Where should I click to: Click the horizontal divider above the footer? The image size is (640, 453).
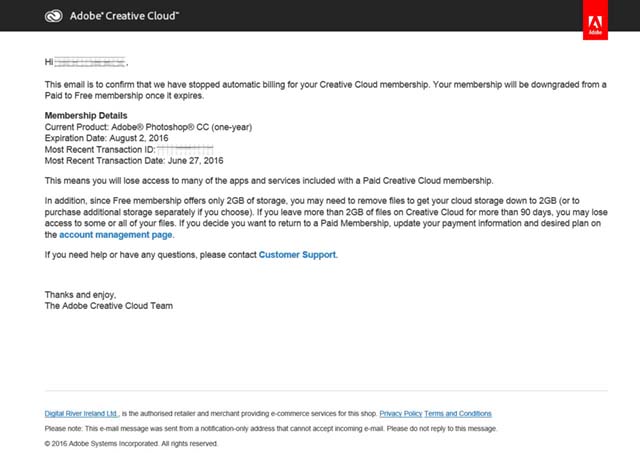pos(326,391)
